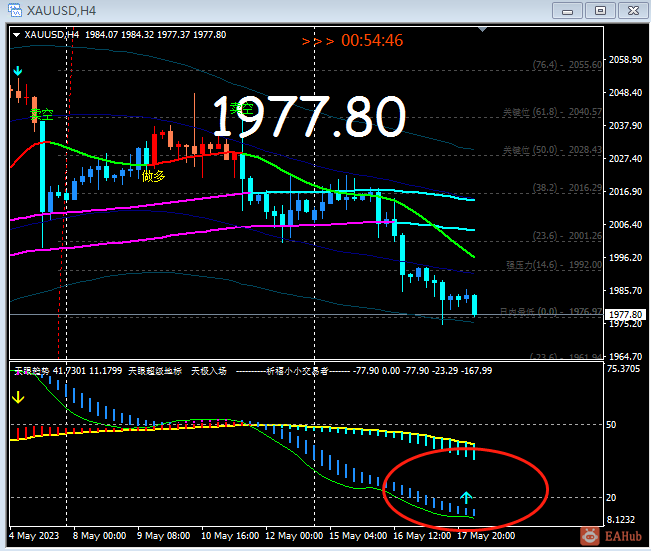
Task: Click the cyan up arrow in the indicator panel
Action: click(x=466, y=497)
